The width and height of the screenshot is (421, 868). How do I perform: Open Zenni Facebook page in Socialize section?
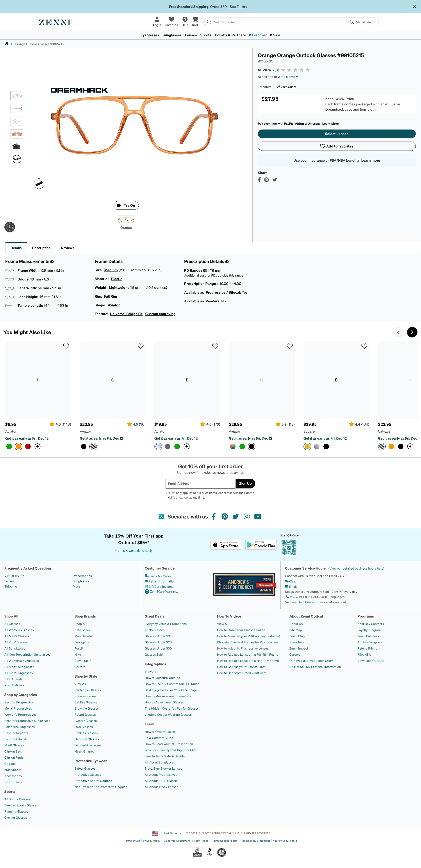pos(214,517)
